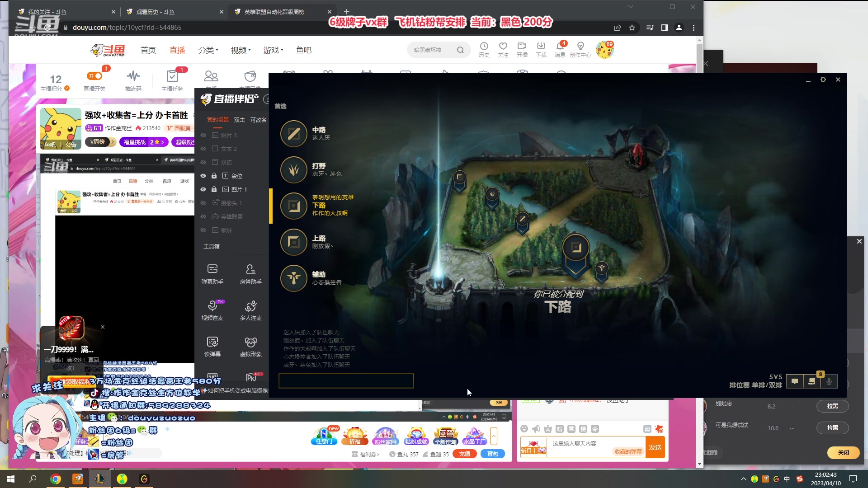The image size is (868, 488).
Task: Switch to the 双击 scene tab
Action: tap(240, 120)
